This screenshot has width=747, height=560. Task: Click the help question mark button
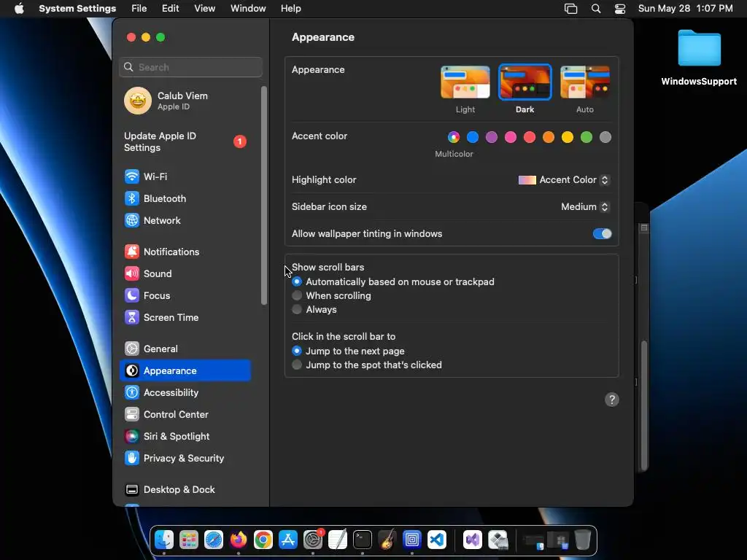tap(612, 400)
